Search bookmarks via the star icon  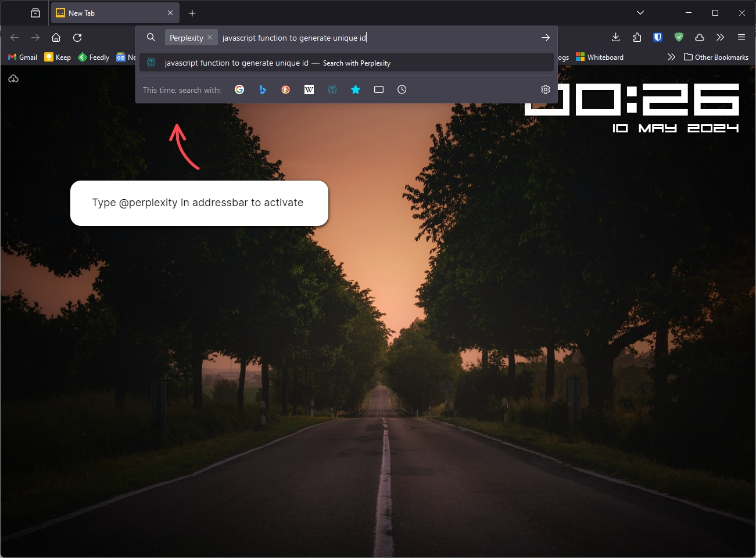point(356,89)
